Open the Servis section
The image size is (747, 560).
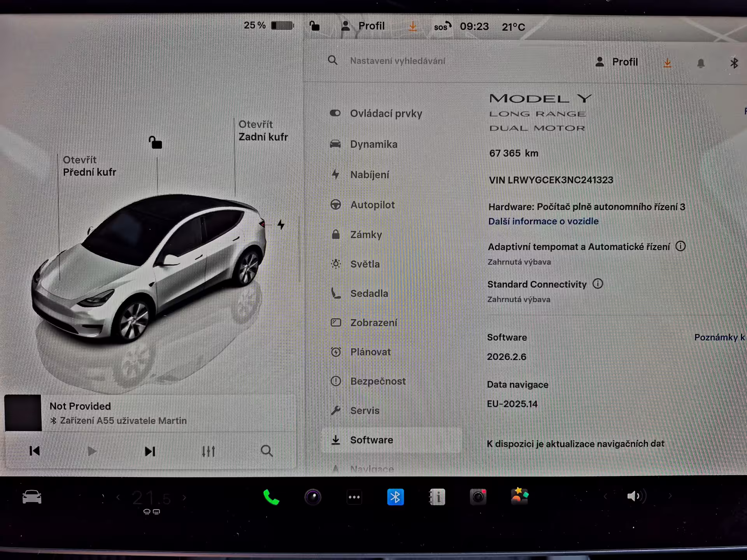pyautogui.click(x=355, y=410)
